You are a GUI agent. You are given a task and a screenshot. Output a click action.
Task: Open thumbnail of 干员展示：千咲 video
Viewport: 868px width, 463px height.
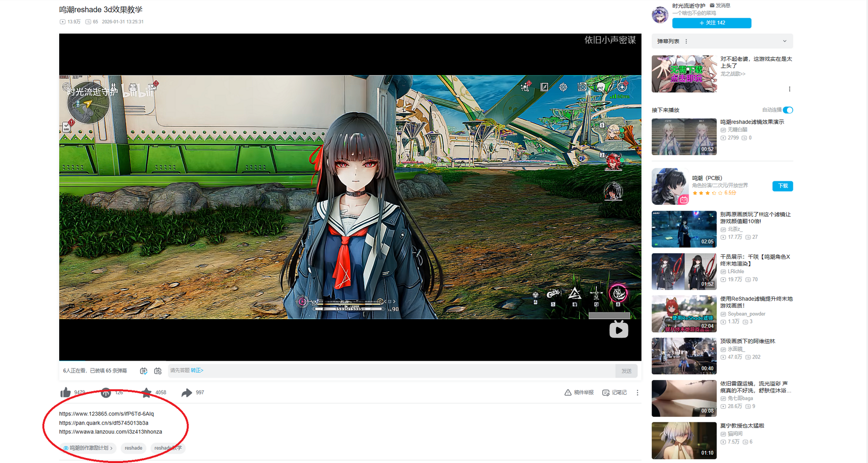tap(684, 271)
